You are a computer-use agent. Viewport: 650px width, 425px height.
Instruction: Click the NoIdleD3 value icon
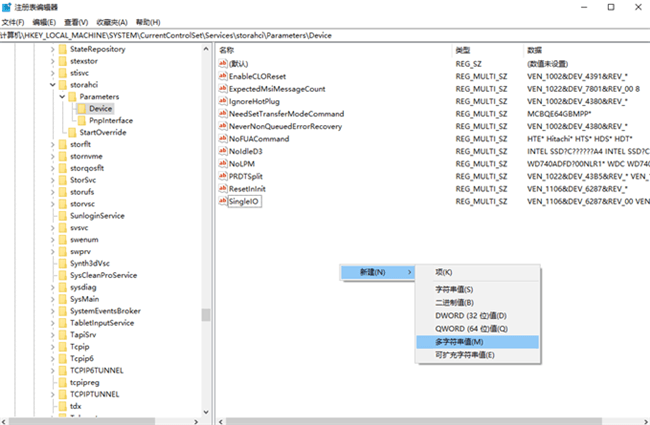coord(223,151)
